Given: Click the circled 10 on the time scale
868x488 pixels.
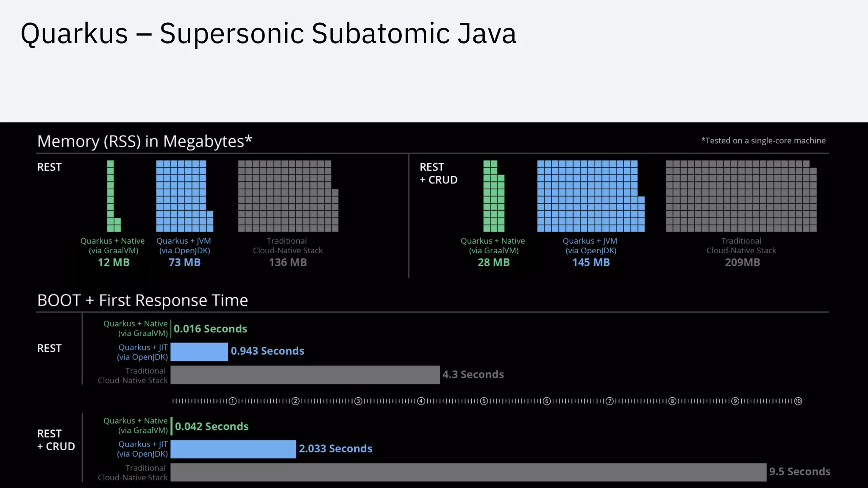Looking at the screenshot, I should (798, 401).
